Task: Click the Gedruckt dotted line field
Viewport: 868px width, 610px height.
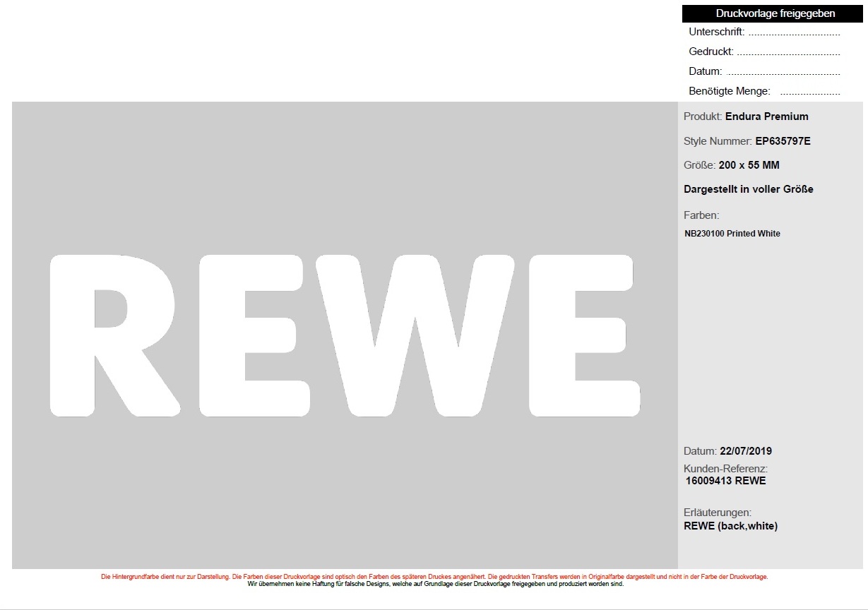Action: tap(789, 53)
